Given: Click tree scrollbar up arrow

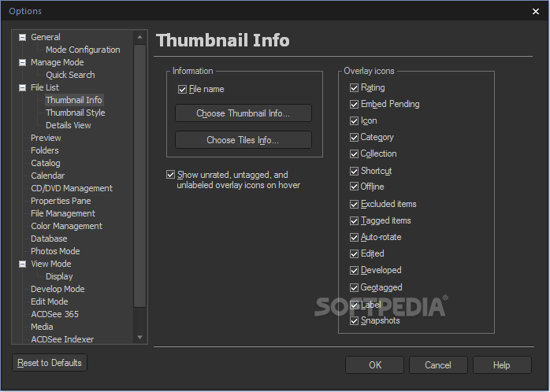Looking at the screenshot, I should (140, 37).
